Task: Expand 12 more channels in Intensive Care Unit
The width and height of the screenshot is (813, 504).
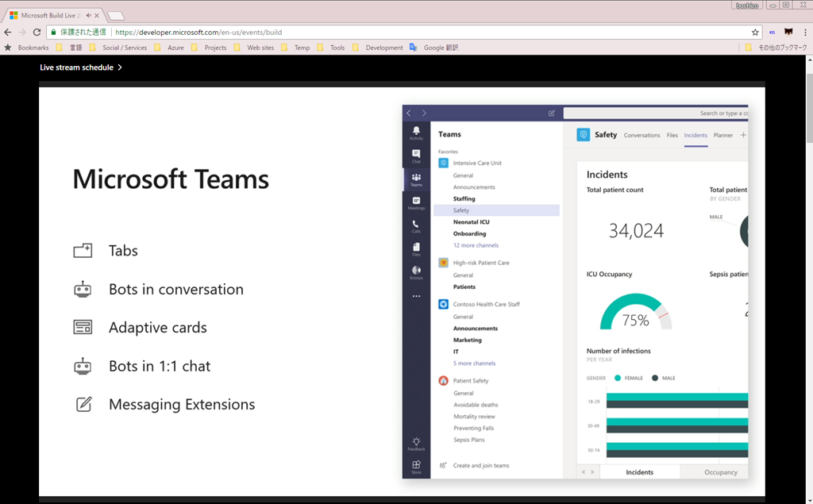Action: click(x=476, y=245)
